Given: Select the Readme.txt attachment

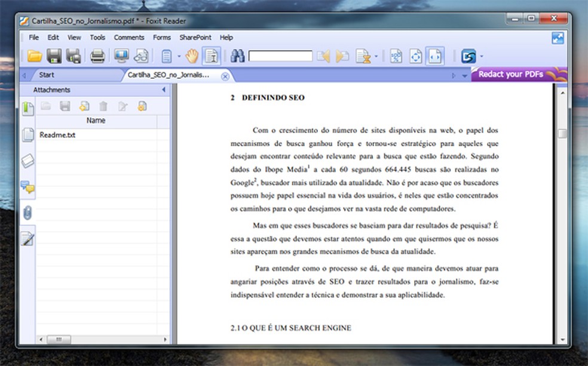Looking at the screenshot, I should point(57,135).
